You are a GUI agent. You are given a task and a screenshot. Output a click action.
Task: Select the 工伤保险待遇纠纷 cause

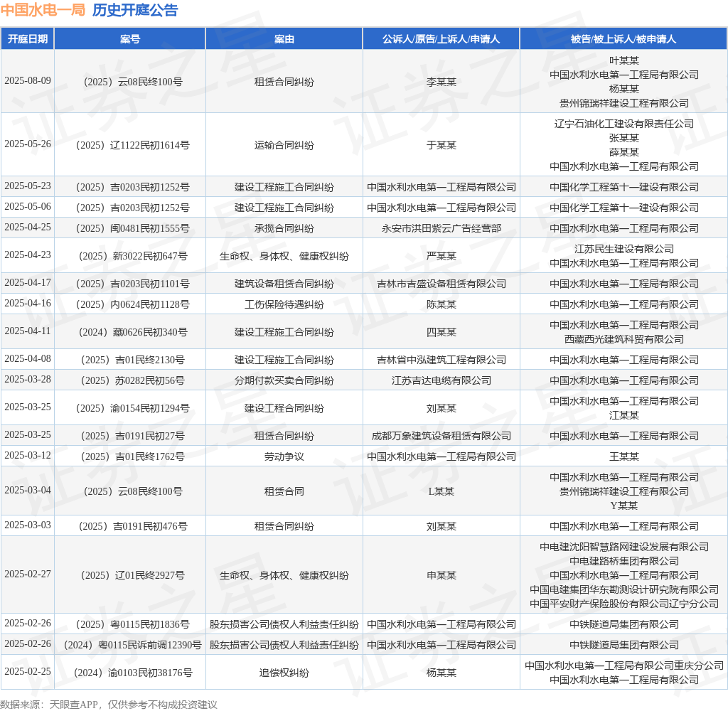click(x=284, y=304)
